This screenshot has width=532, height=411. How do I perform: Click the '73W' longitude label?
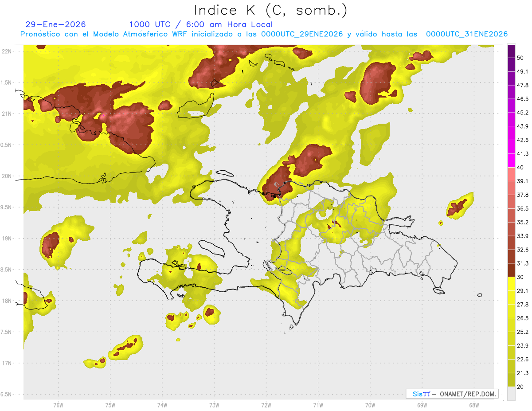tap(214, 405)
